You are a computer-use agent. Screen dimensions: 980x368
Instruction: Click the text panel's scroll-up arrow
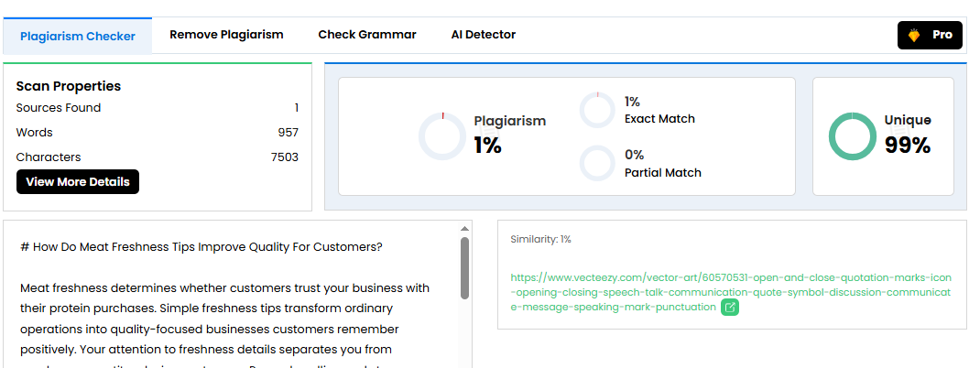(x=465, y=228)
